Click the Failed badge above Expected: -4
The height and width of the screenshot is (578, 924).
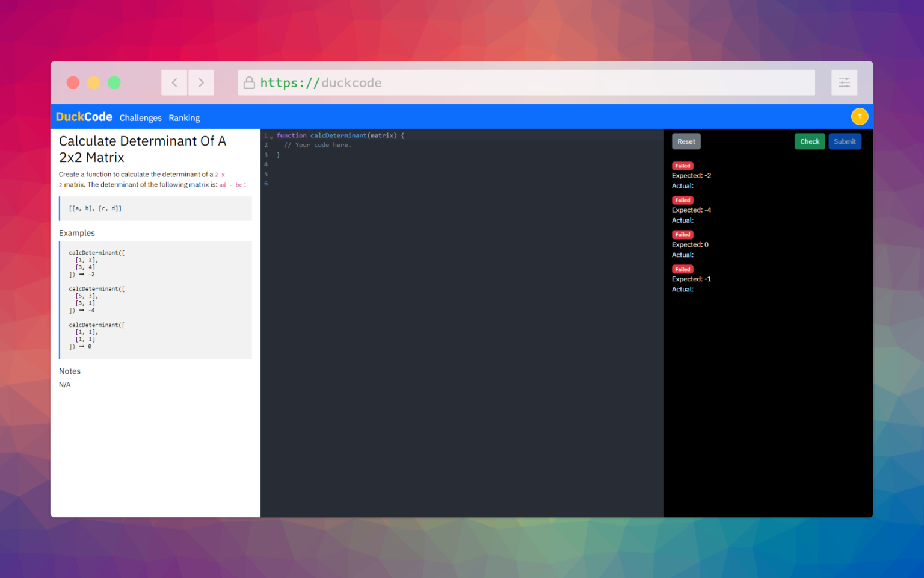[x=683, y=200]
